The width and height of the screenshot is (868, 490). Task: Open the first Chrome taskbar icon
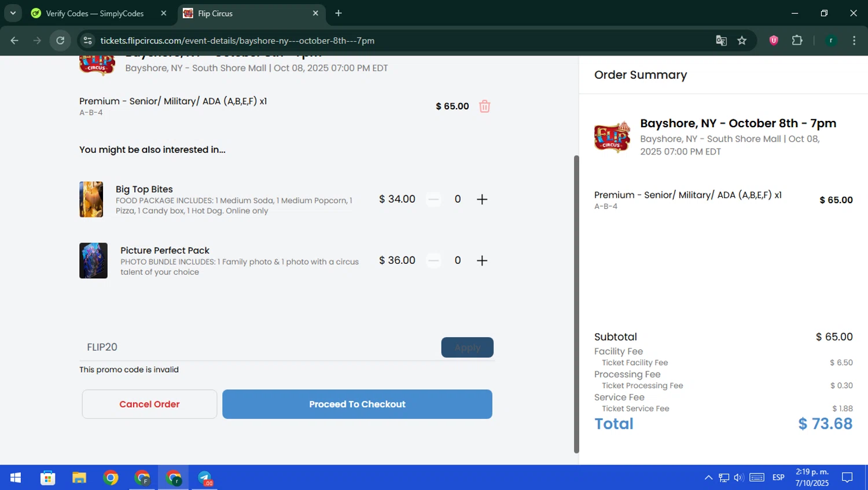111,478
